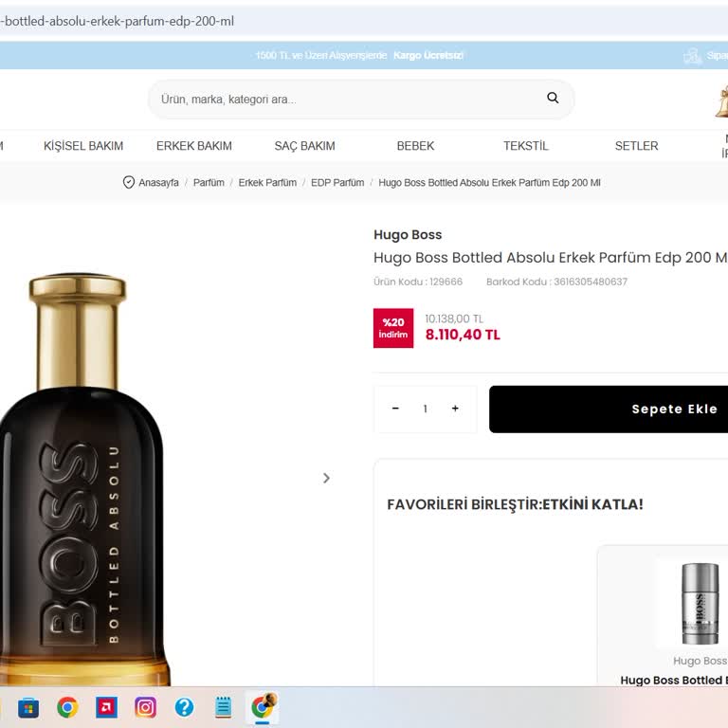Click current page breadcrumb Edp 200 Ml
Viewport: 728px width, 728px height.
point(489,182)
